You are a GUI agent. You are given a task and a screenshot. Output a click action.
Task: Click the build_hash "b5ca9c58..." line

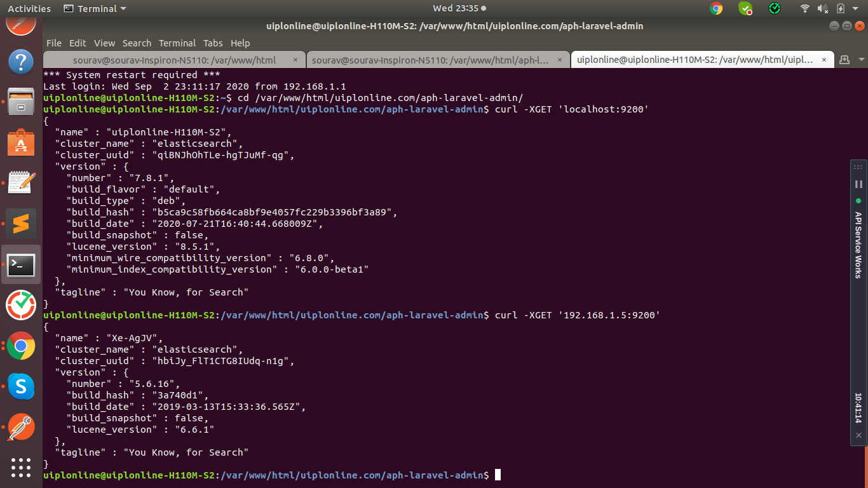point(232,212)
